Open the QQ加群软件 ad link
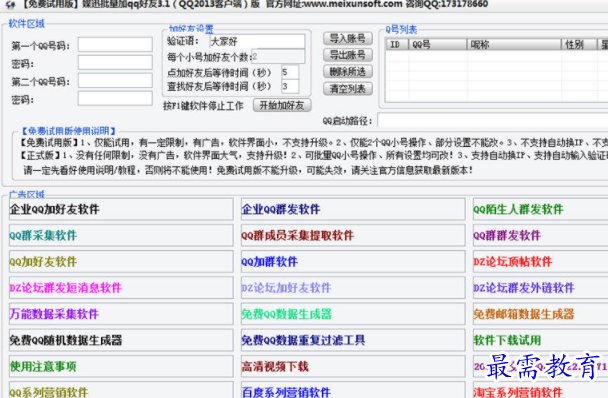This screenshot has height=398, width=608. (x=353, y=262)
